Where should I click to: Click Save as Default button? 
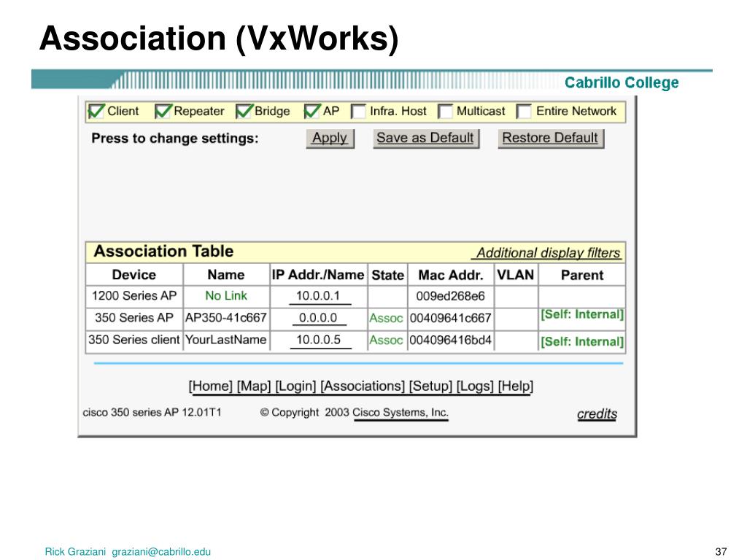[x=426, y=139]
